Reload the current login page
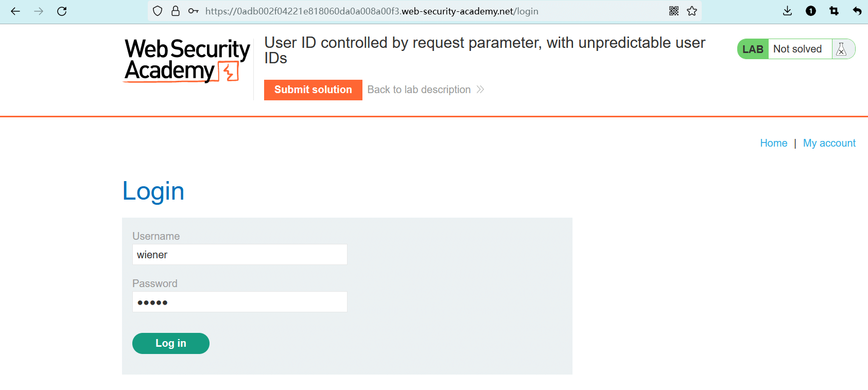868x390 pixels. click(62, 11)
